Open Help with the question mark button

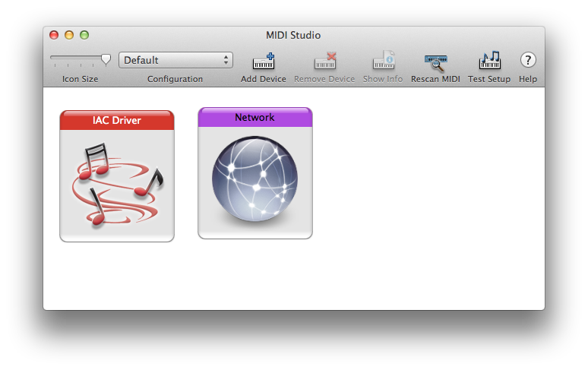(x=527, y=61)
